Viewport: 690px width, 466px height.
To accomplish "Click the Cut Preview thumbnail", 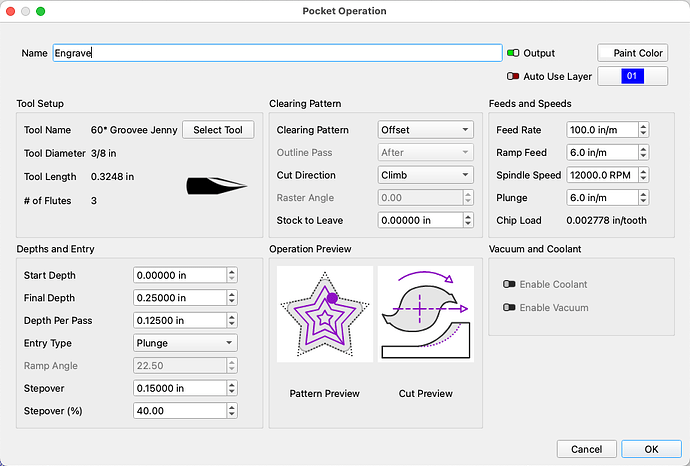I will click(x=426, y=314).
